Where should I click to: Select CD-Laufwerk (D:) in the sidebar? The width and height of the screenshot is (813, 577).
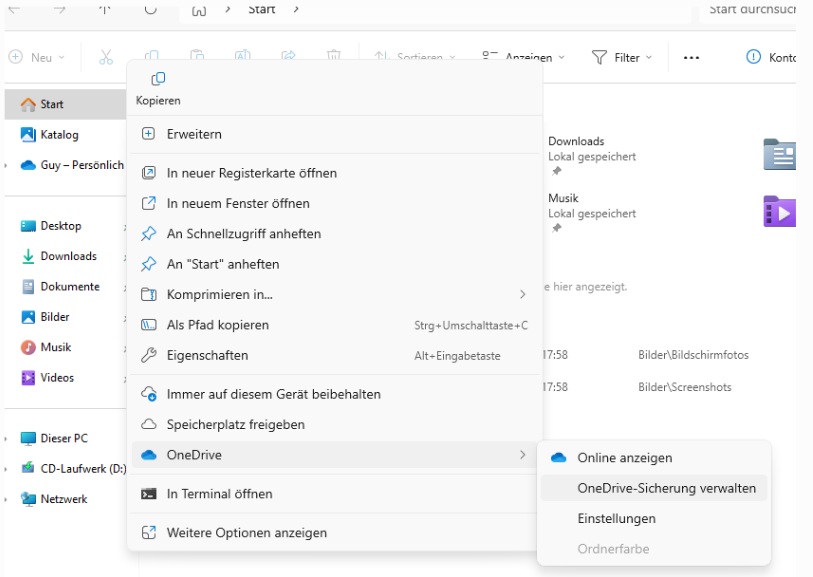(72, 469)
